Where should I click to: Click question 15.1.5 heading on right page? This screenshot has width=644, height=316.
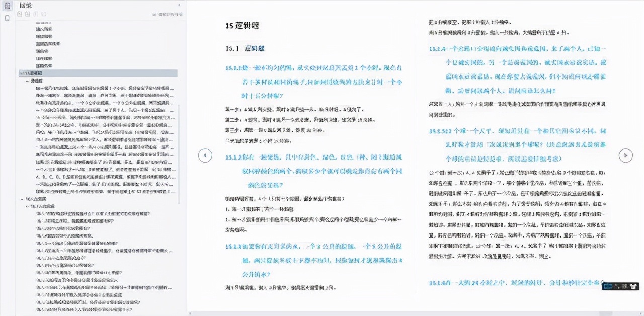click(518, 144)
